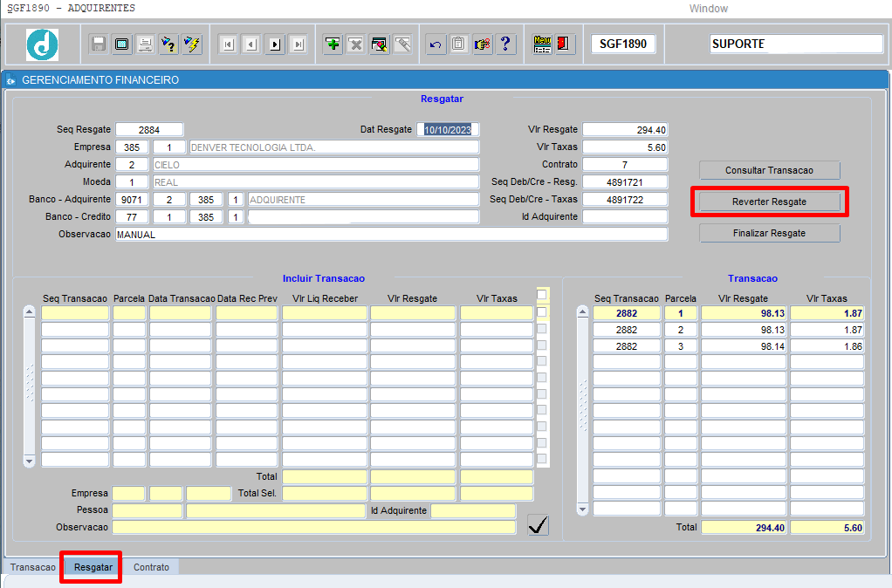892x588 pixels.
Task: Click the Vlr Taxas field showing 5.60
Action: (x=625, y=147)
